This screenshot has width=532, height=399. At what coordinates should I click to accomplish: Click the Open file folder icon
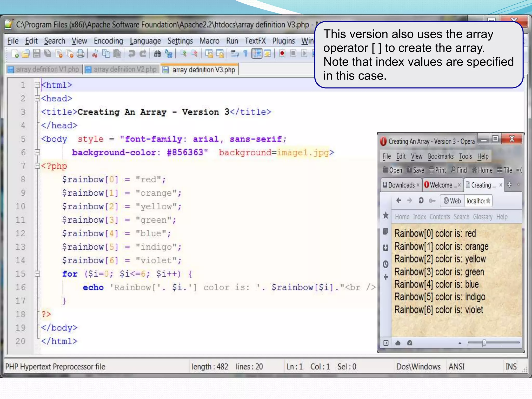(x=26, y=54)
